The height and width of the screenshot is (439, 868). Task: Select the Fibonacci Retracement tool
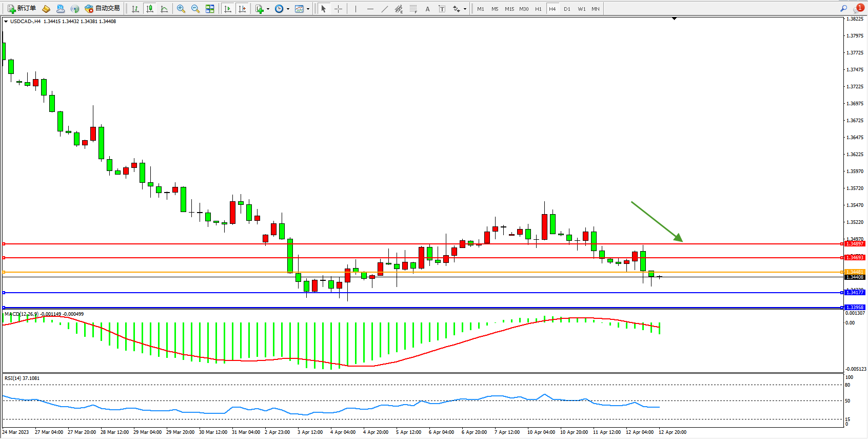point(413,9)
